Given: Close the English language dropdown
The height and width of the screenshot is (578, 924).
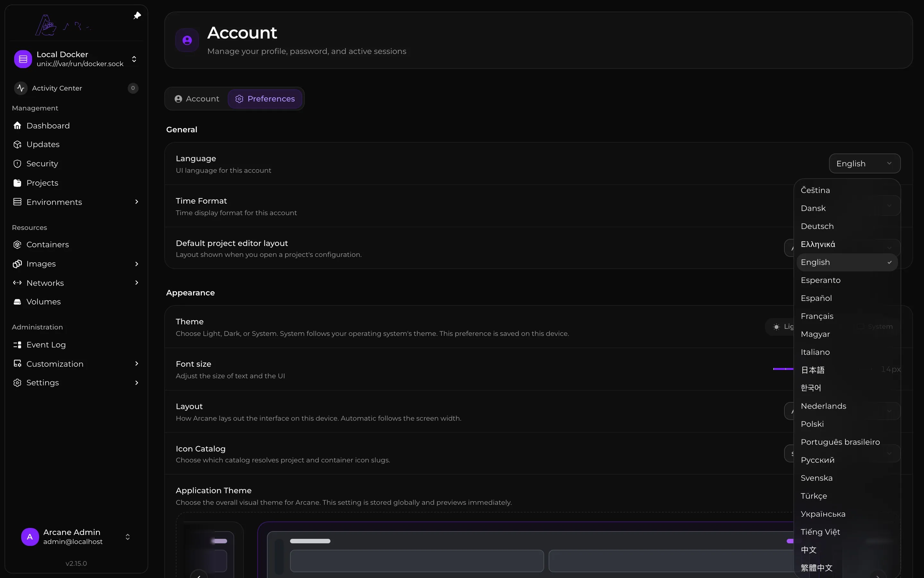Looking at the screenshot, I should pos(864,164).
